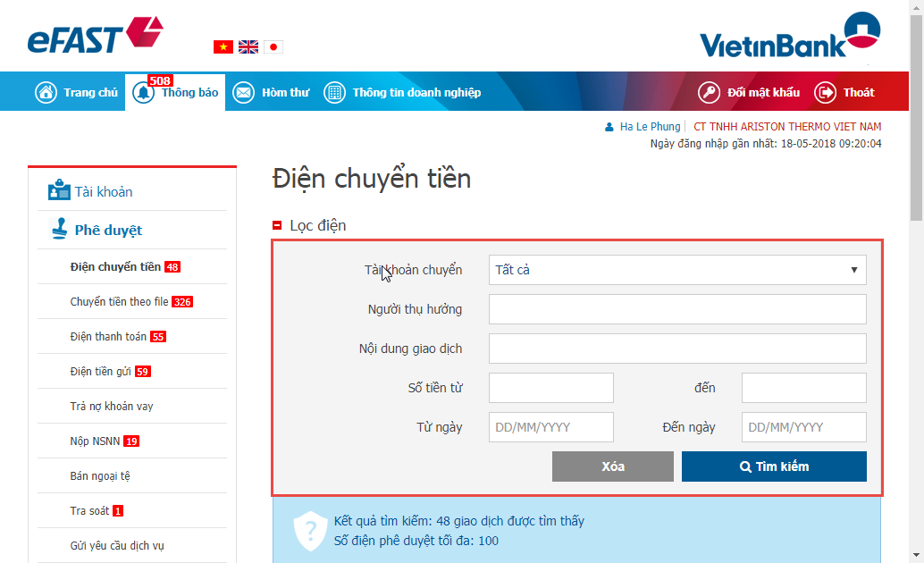Expand the Tài khoản sidebar section
The width and height of the screenshot is (924, 563).
point(104,191)
